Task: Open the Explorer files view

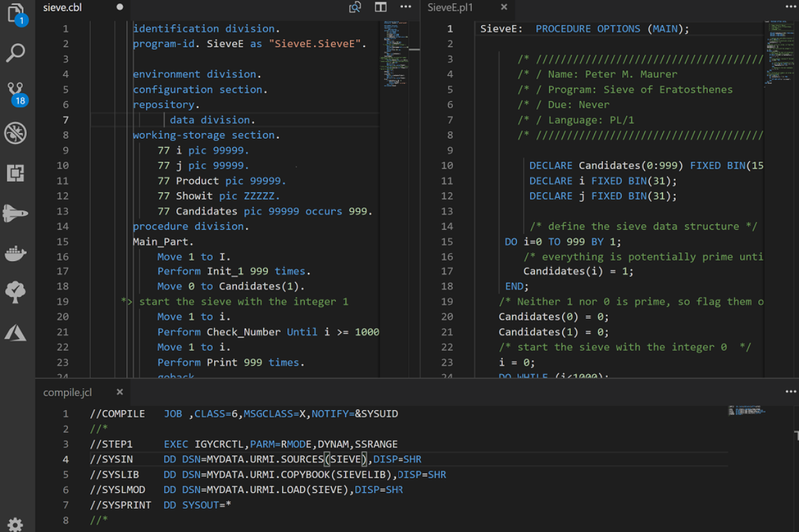Action: [x=16, y=13]
